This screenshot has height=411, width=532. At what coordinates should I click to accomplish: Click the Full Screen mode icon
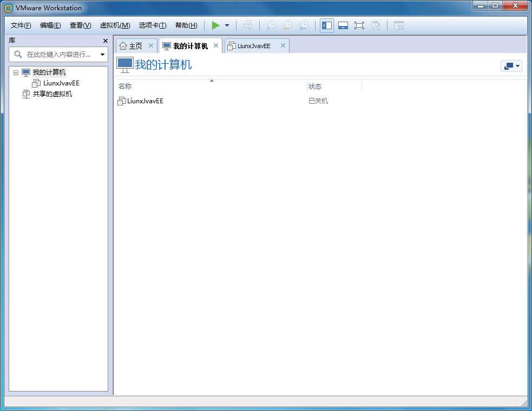tap(359, 25)
